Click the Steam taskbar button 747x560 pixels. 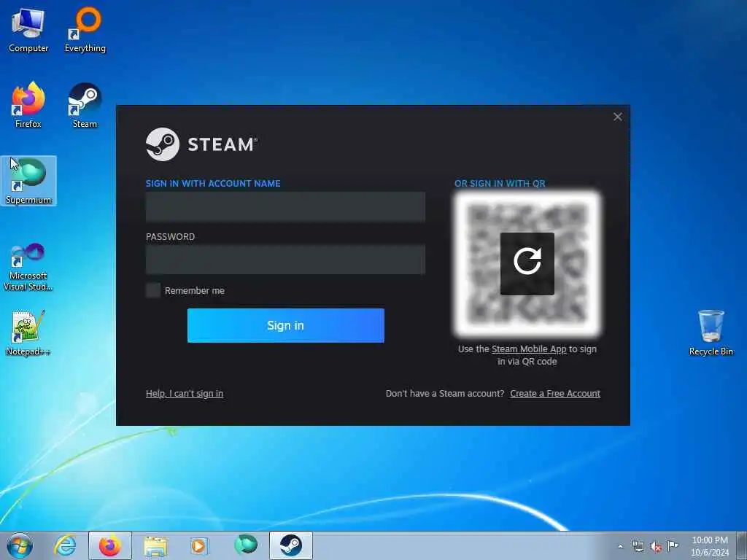click(x=290, y=545)
